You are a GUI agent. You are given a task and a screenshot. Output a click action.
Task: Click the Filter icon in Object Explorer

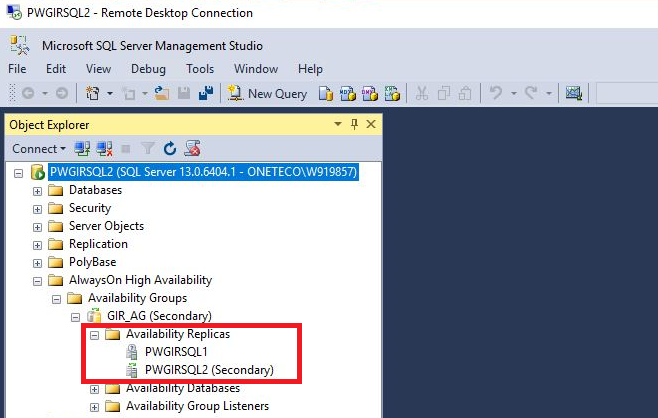pos(148,148)
